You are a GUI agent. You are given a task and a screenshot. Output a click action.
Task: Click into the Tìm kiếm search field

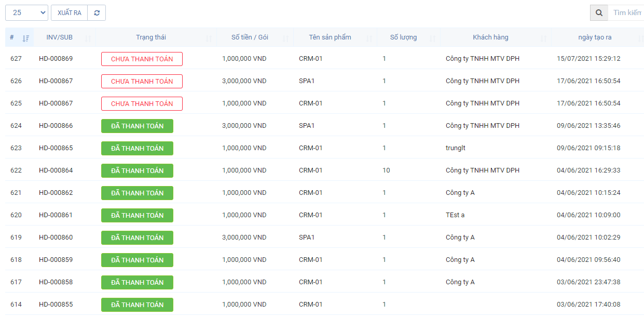pos(626,13)
